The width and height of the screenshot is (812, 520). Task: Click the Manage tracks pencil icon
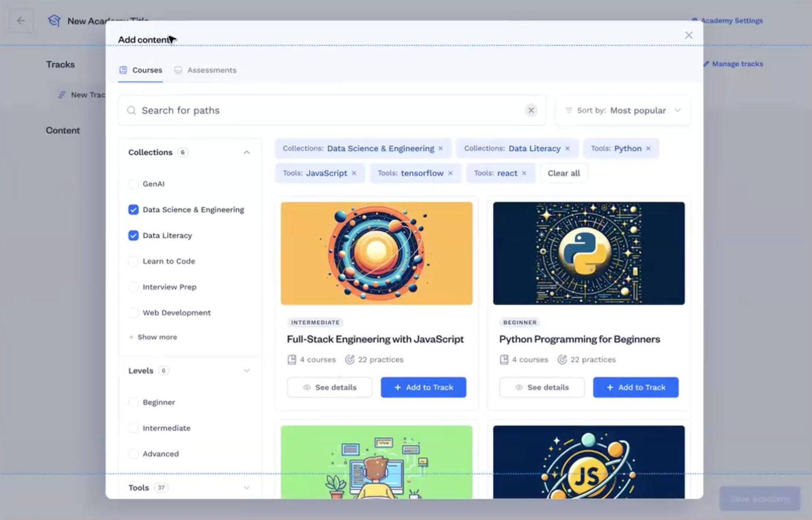point(706,63)
